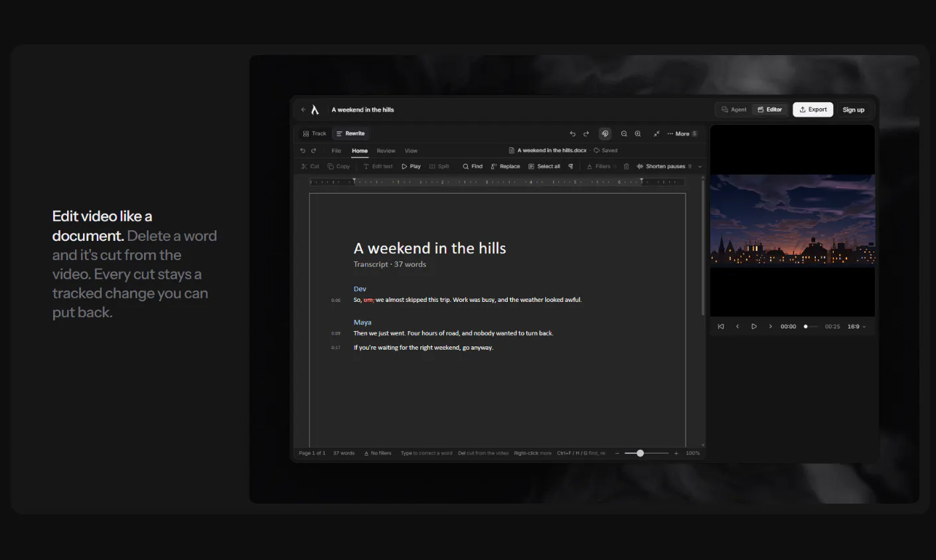Click the Cut tool in the ribbon
The image size is (936, 560).
310,167
